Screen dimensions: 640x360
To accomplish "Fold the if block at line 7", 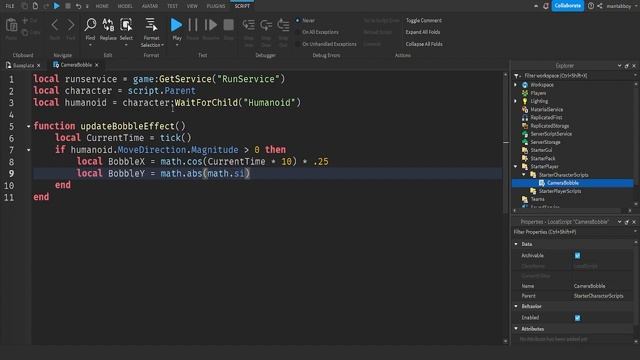I will pos(28,150).
